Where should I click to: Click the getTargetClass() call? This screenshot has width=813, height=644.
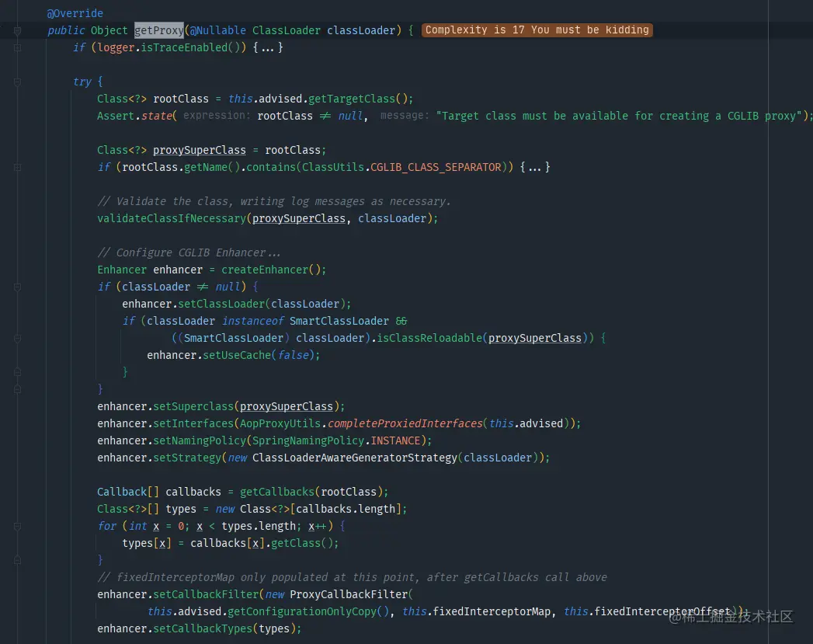click(357, 99)
